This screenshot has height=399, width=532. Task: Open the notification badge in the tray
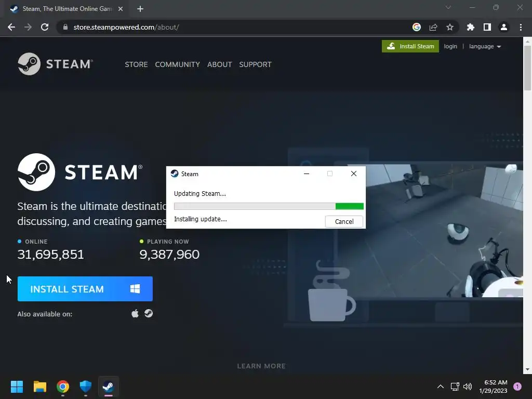coord(517,387)
